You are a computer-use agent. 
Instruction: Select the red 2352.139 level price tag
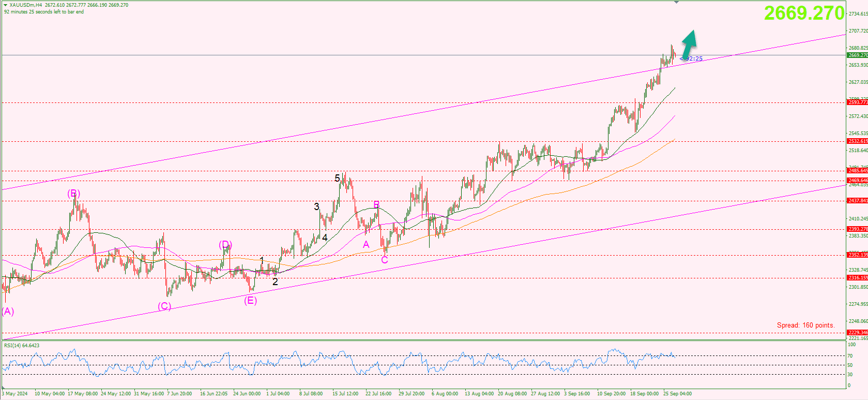(x=858, y=255)
